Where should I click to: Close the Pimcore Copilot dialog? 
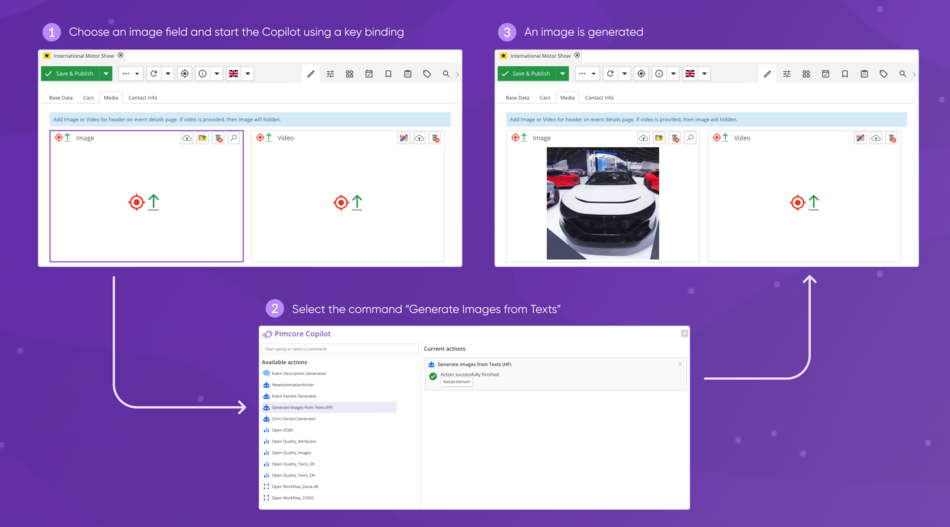click(684, 333)
